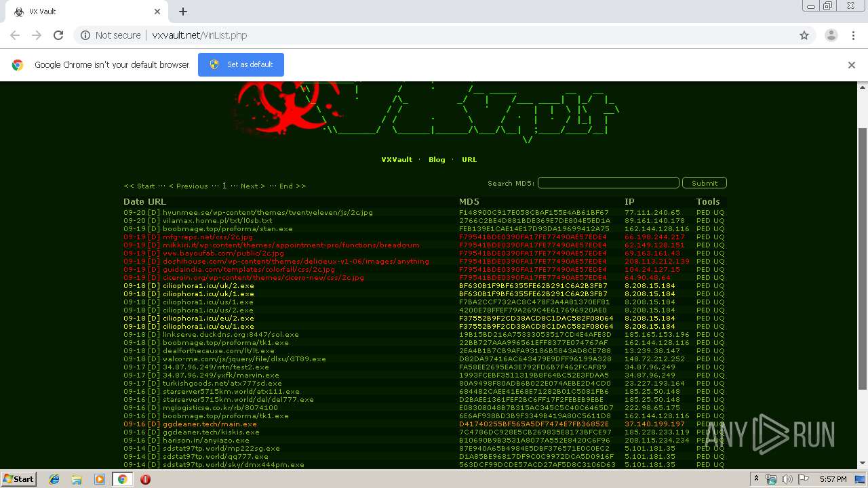Jump to the << Start page link
The width and height of the screenshot is (868, 488).
(139, 186)
